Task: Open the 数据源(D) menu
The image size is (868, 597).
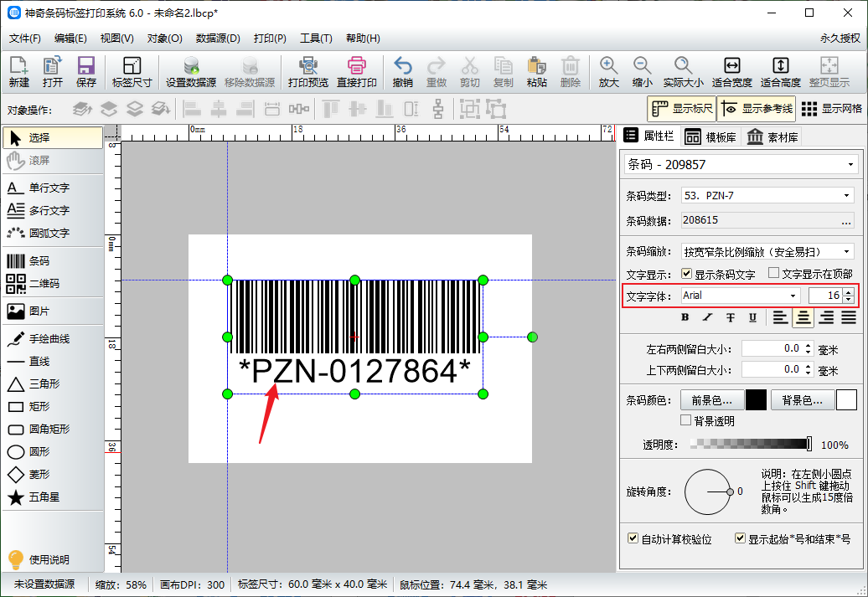Action: (218, 39)
